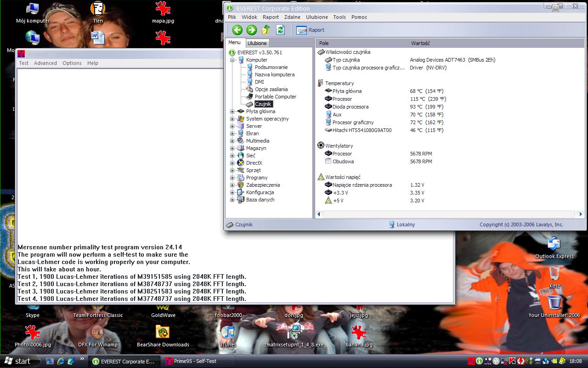Select the DMI tree item
Screen dimensions: 588x368
tap(259, 82)
